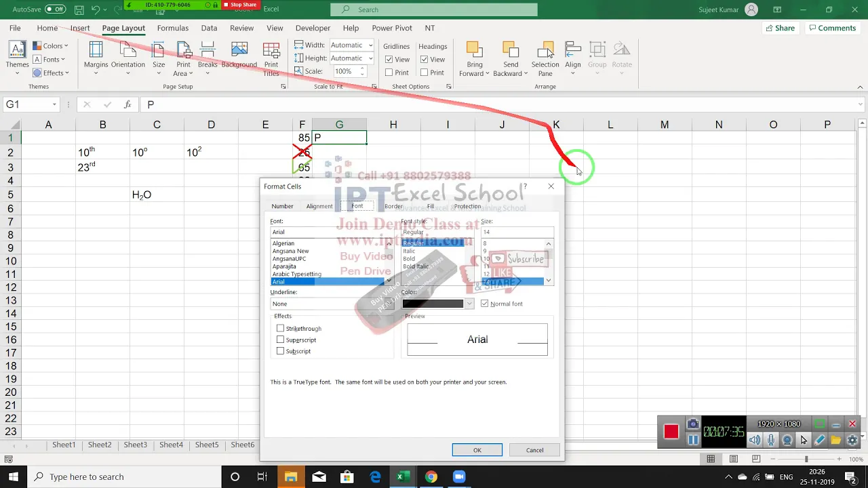Open the Comments pane

832,28
